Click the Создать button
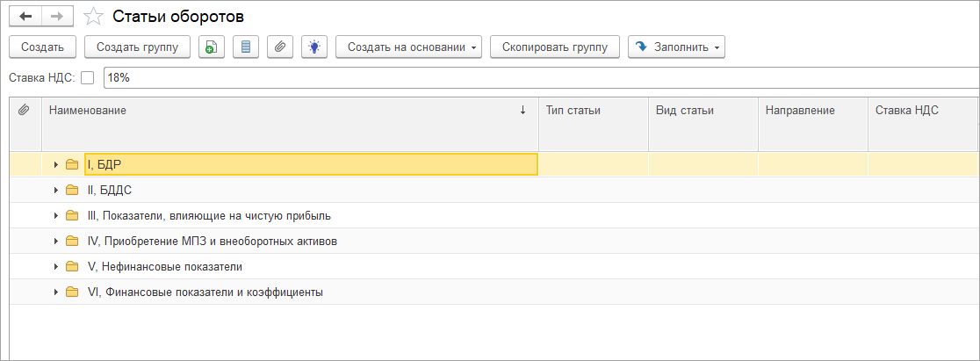Image resolution: width=980 pixels, height=361 pixels. pyautogui.click(x=42, y=47)
